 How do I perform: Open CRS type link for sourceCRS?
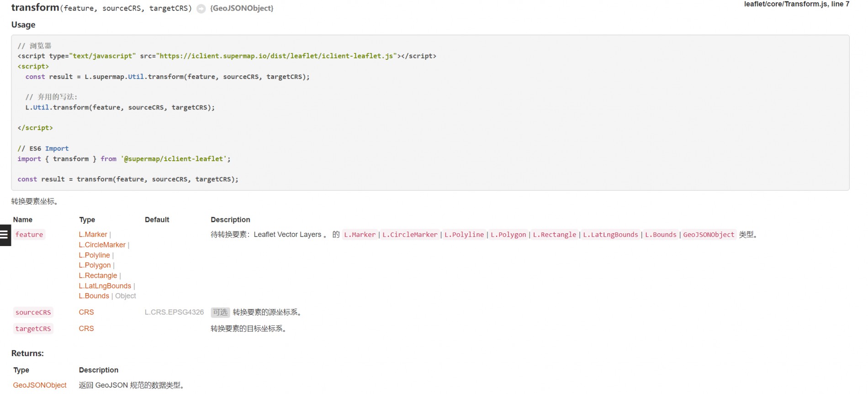[86, 312]
